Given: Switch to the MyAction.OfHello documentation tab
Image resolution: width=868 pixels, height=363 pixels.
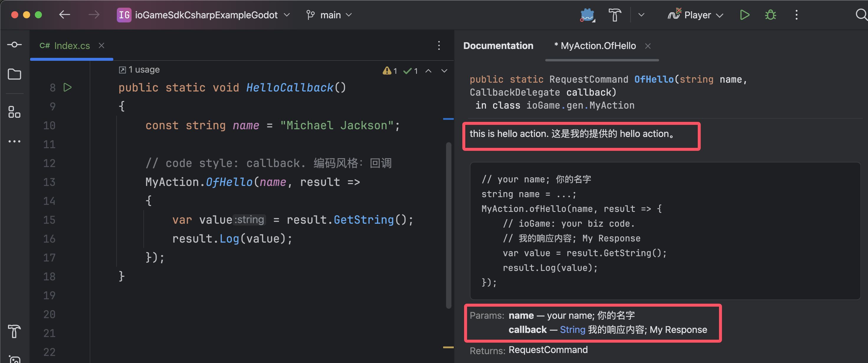Looking at the screenshot, I should 598,46.
